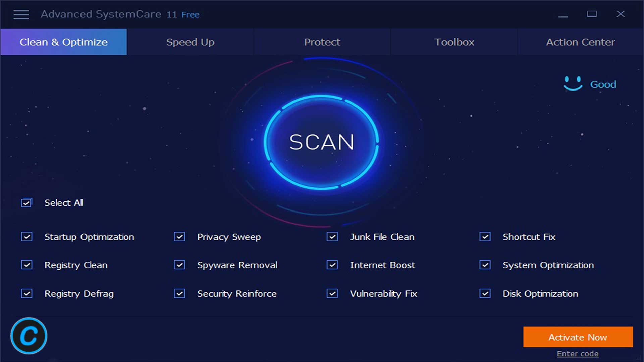Disable Disk Optimization checkbox
The width and height of the screenshot is (644, 362).
coord(485,294)
